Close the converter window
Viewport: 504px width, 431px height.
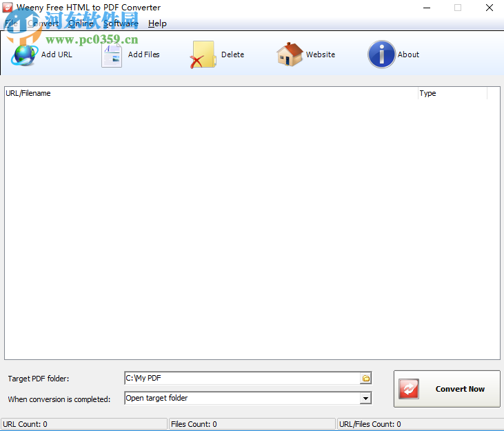pyautogui.click(x=490, y=8)
